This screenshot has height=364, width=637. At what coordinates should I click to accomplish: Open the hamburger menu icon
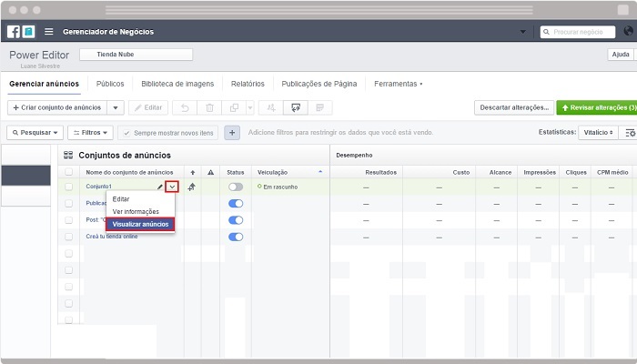tap(49, 31)
